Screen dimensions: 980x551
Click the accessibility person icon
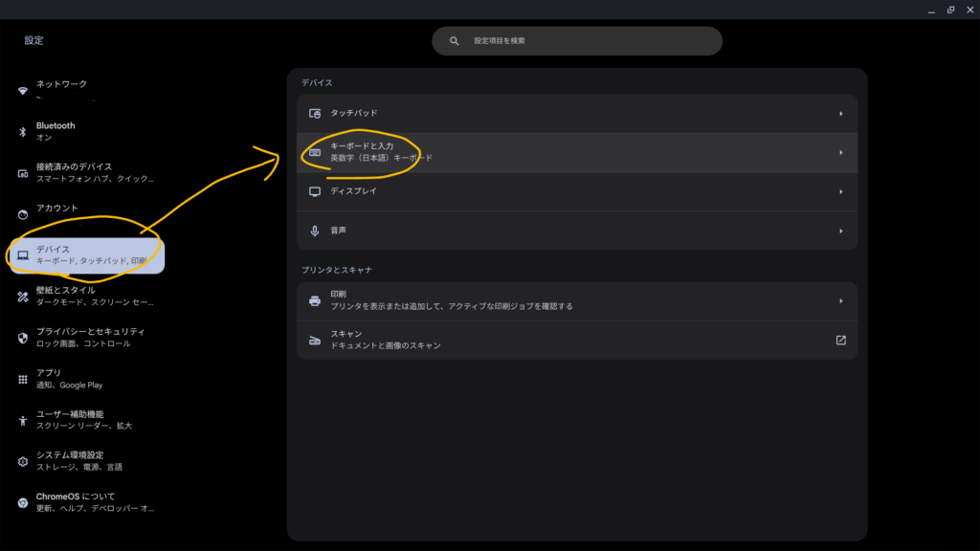23,420
